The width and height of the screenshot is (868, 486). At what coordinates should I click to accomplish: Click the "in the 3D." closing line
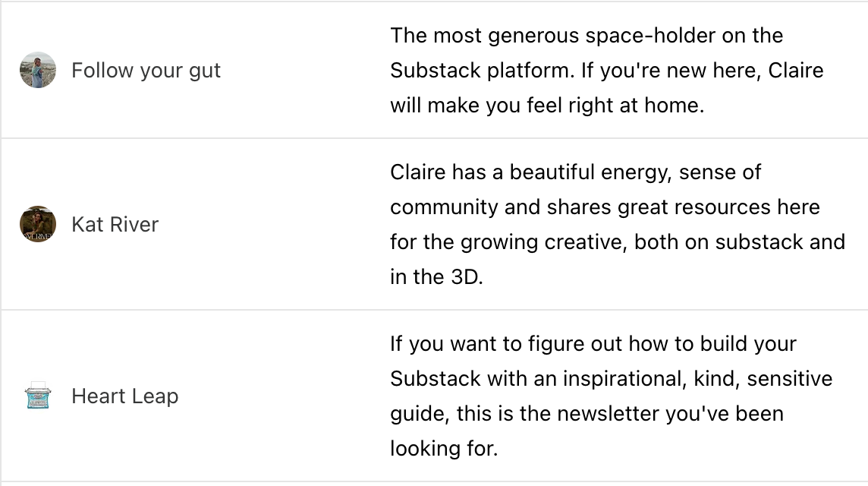coord(436,277)
